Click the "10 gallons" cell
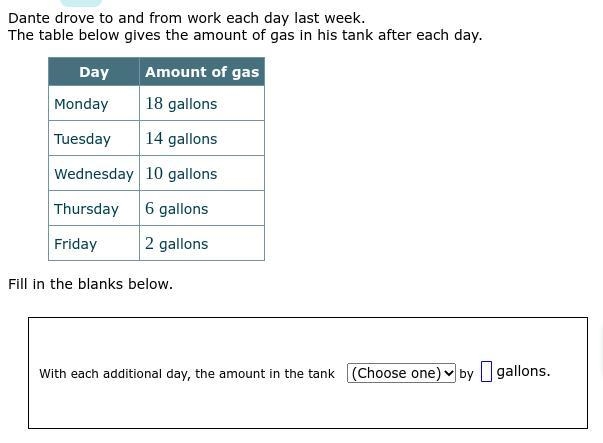Screen dimensions: 603x443 pos(202,173)
